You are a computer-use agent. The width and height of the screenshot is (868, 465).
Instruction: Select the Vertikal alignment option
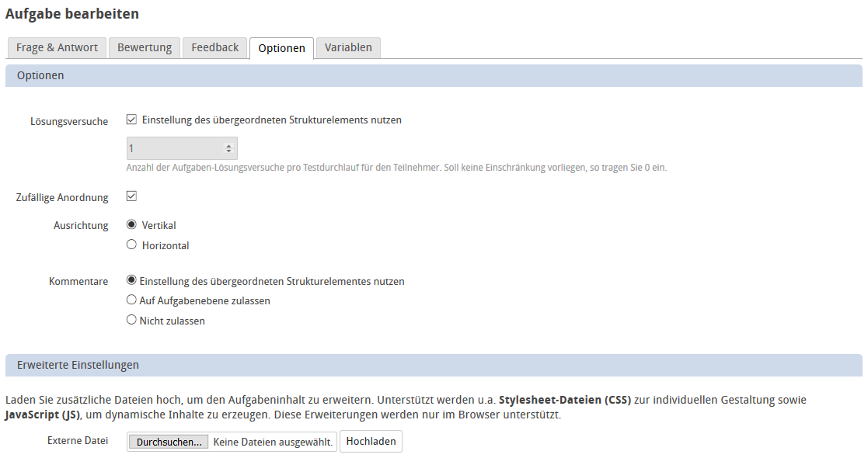[131, 225]
